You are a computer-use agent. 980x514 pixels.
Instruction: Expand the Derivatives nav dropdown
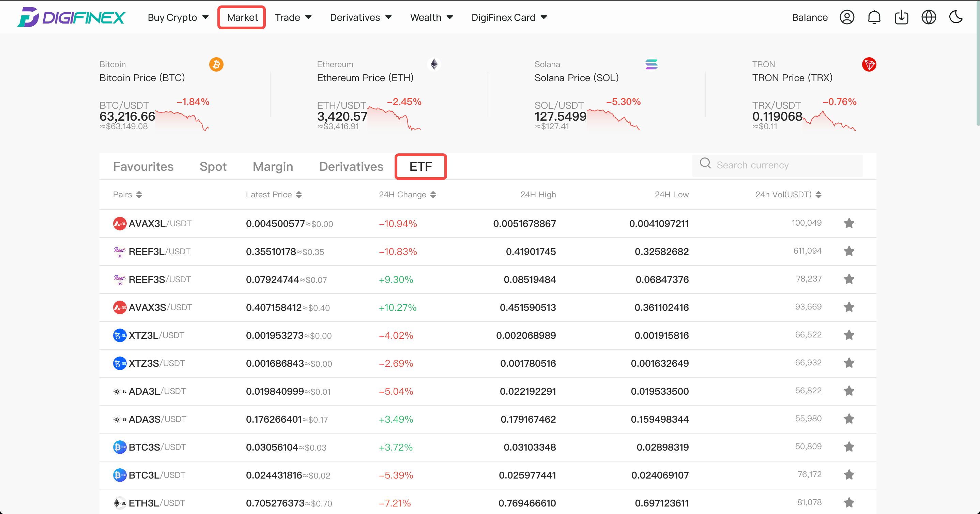(x=361, y=17)
